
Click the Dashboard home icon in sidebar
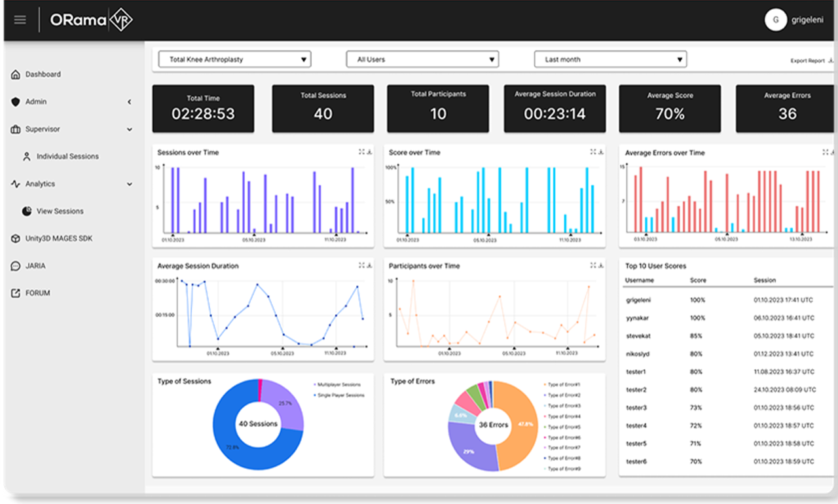14,74
